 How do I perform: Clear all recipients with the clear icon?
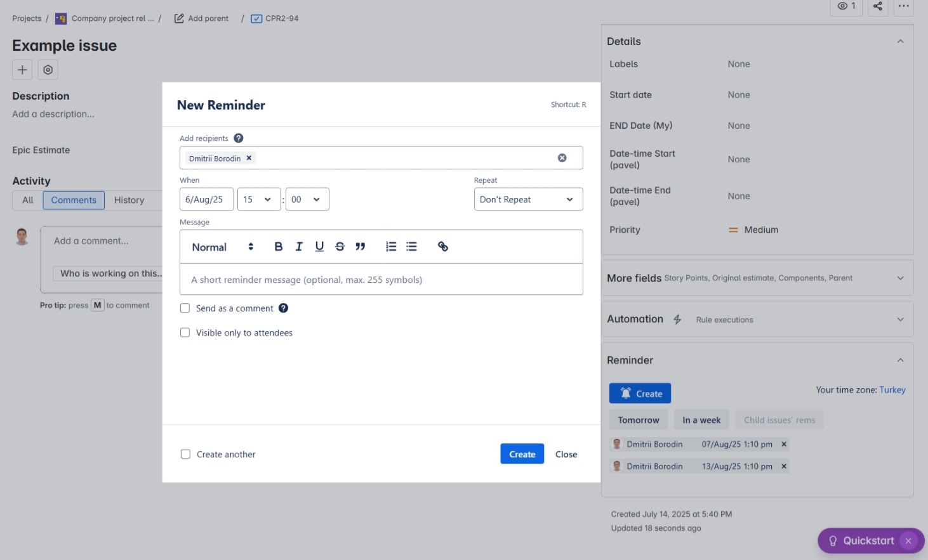(x=562, y=157)
